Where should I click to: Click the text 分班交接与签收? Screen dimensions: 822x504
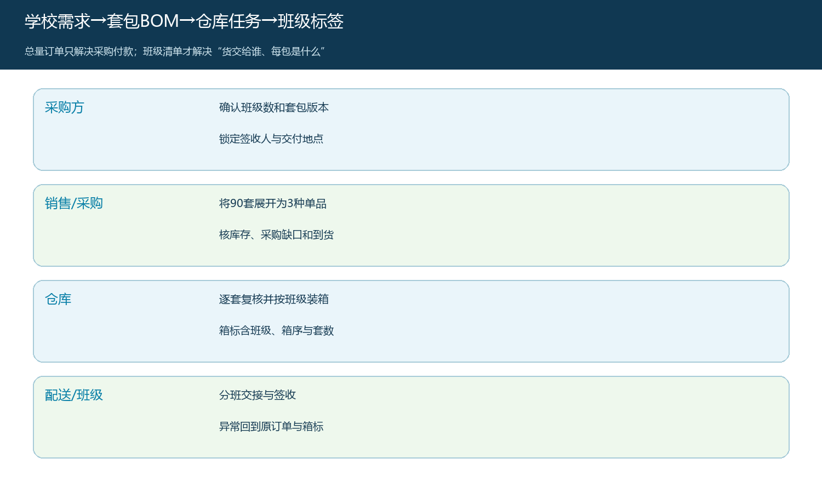pos(258,395)
